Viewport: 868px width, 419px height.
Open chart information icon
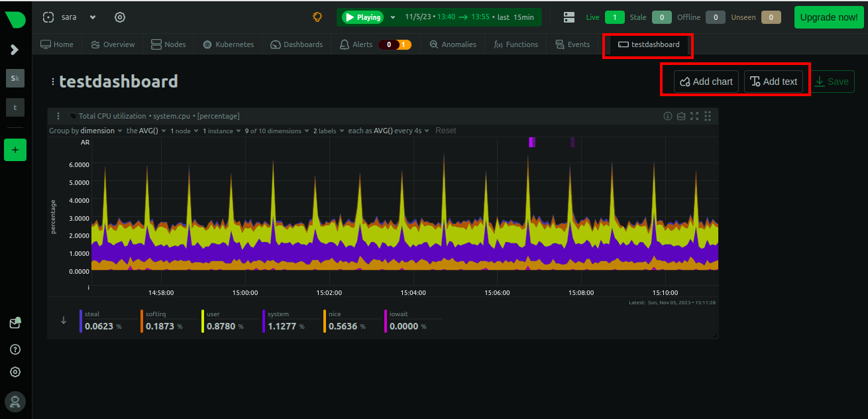tap(668, 116)
